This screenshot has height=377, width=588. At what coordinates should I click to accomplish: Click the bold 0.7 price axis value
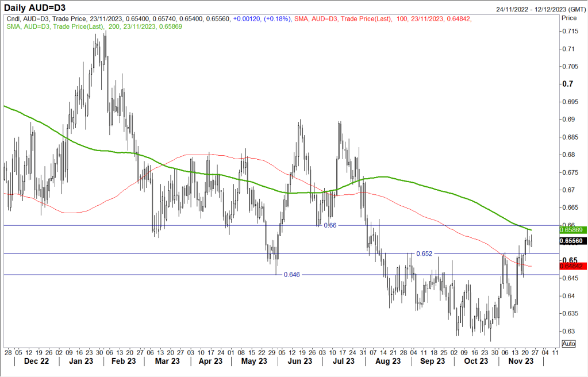pos(567,84)
